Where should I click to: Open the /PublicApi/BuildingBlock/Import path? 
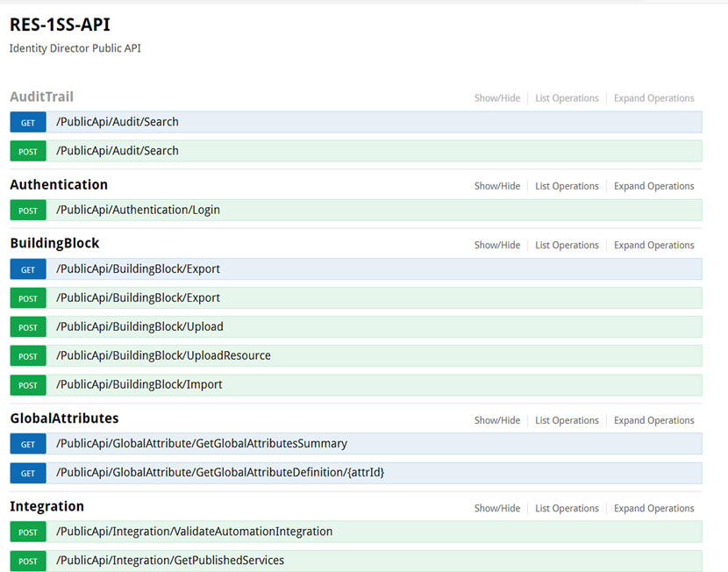click(x=139, y=384)
